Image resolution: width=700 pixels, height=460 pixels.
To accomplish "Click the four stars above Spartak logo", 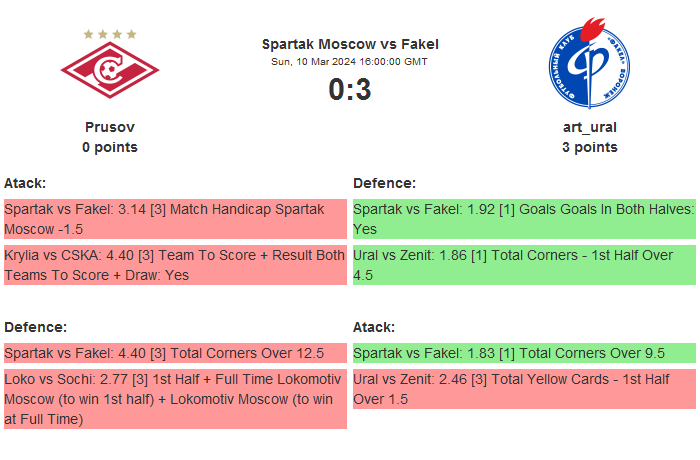I will [110, 34].
